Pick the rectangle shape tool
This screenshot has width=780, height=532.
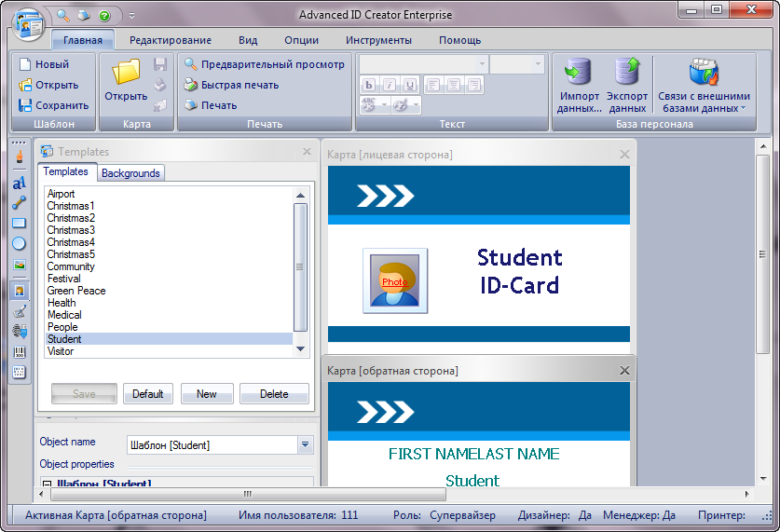[19, 224]
